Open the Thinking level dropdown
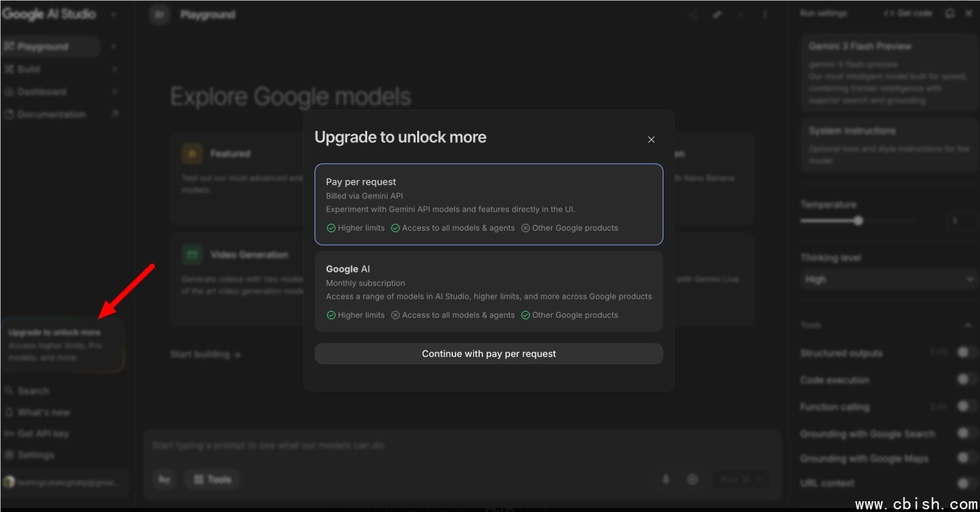 (x=888, y=279)
